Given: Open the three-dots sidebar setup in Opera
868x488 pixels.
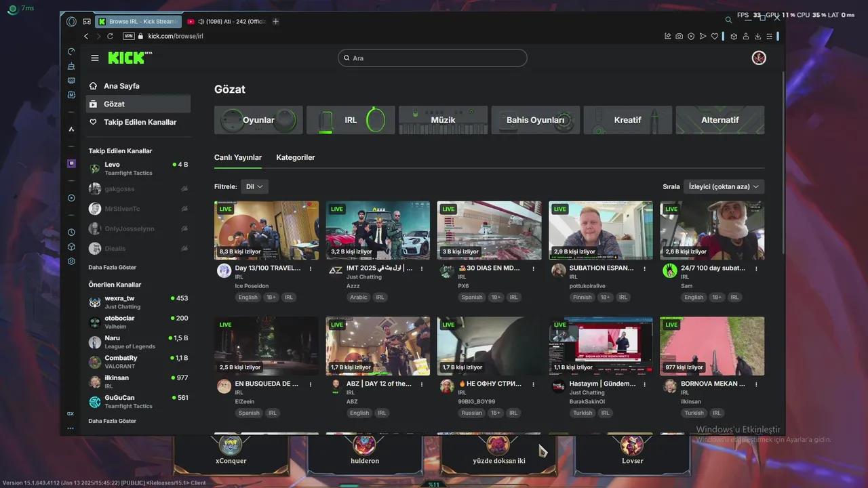Looking at the screenshot, I should 71,428.
